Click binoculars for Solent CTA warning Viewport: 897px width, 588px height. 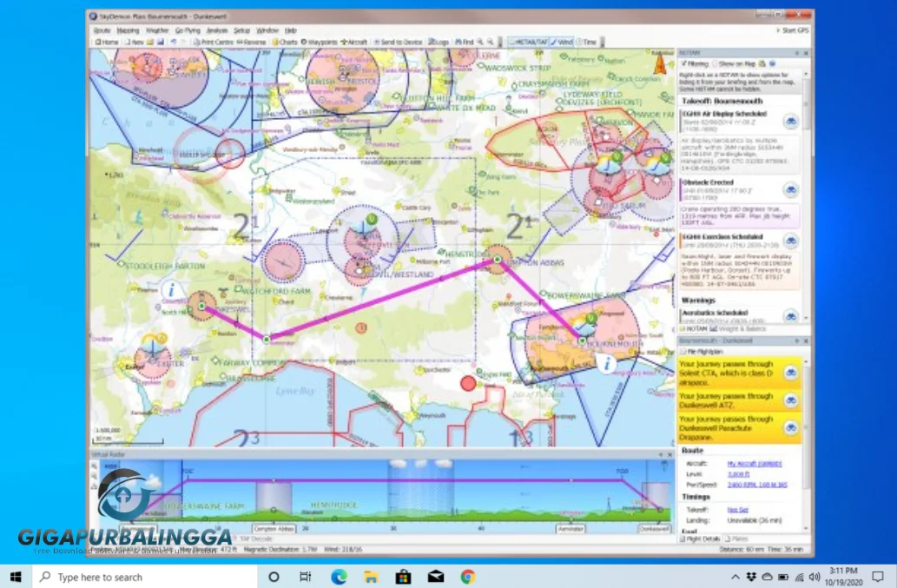(x=790, y=373)
